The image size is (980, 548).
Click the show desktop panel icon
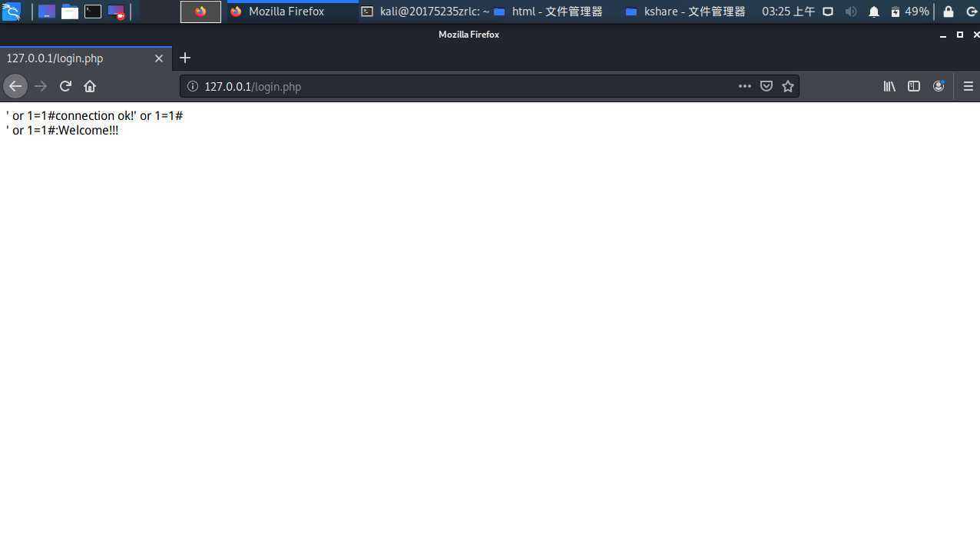click(x=46, y=12)
